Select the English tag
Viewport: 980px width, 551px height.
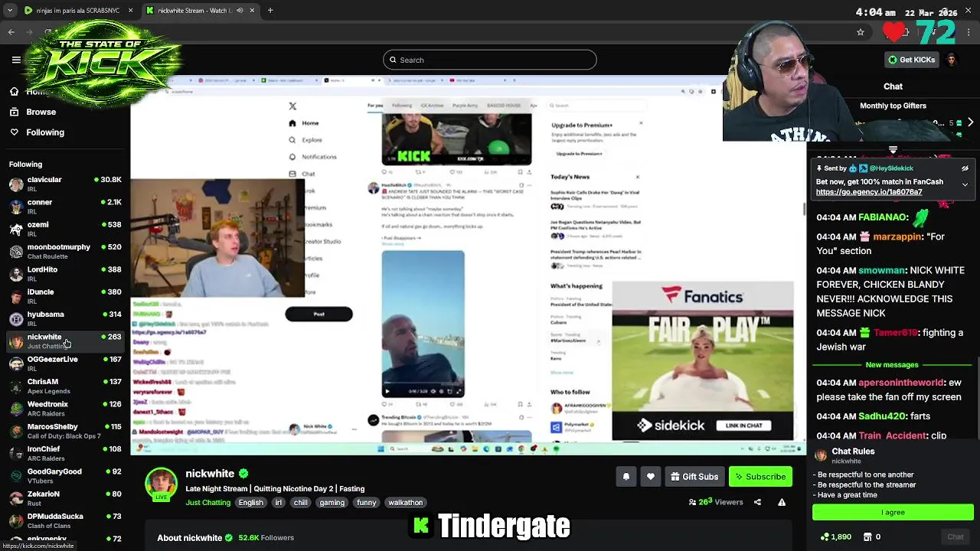[250, 503]
